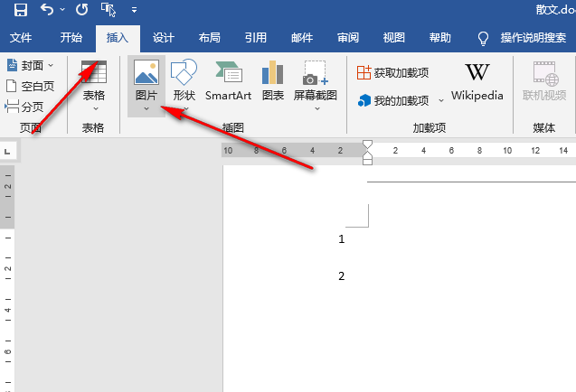
Task: Insert a SmartArt graphic
Action: pyautogui.click(x=228, y=81)
